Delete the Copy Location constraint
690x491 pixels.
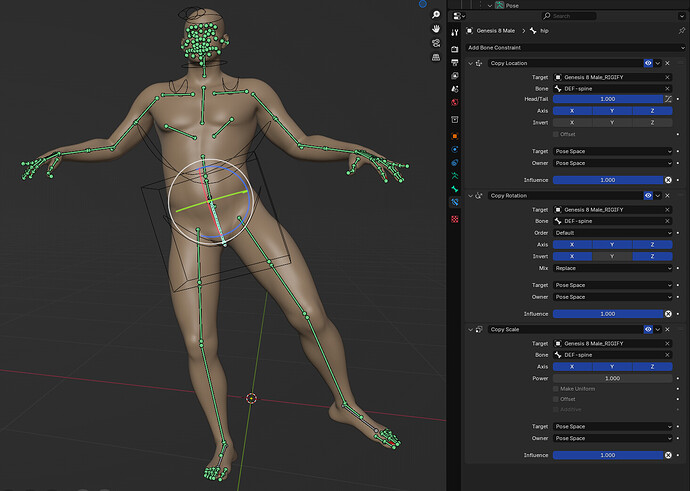point(668,63)
